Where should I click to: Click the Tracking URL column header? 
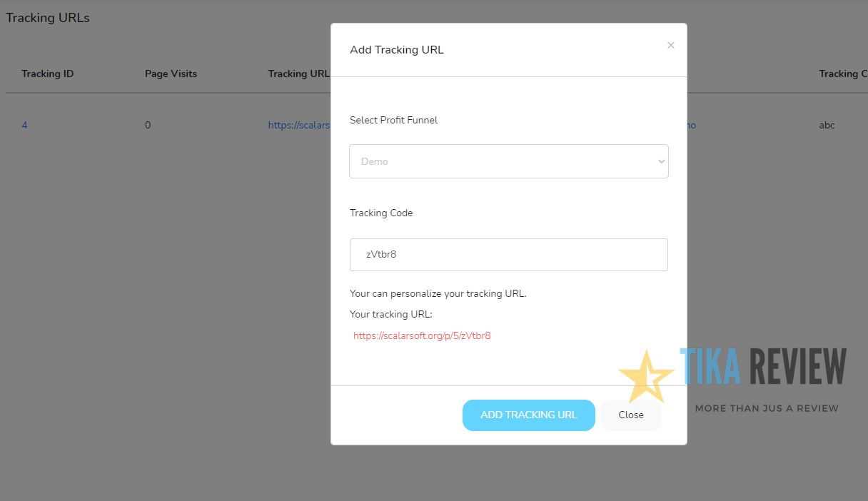tap(298, 74)
